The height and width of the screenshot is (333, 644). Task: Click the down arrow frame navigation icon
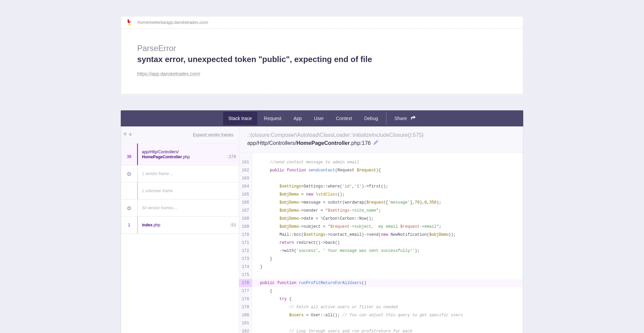pos(130,134)
